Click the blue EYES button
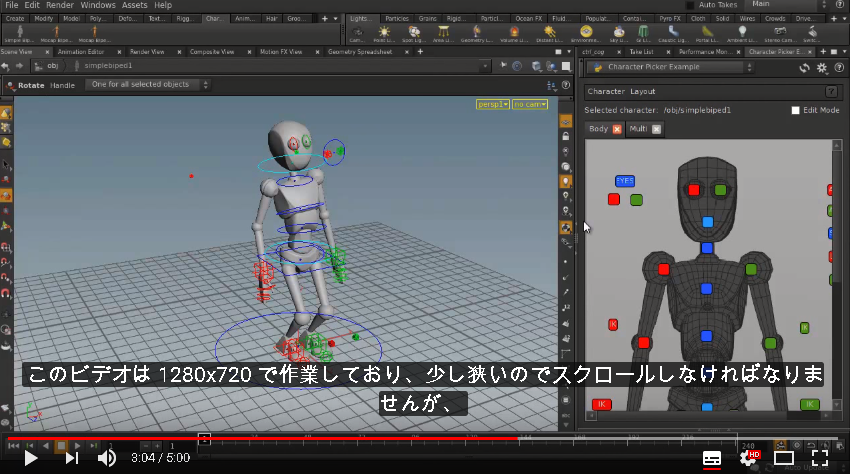The image size is (850, 474). (x=624, y=181)
